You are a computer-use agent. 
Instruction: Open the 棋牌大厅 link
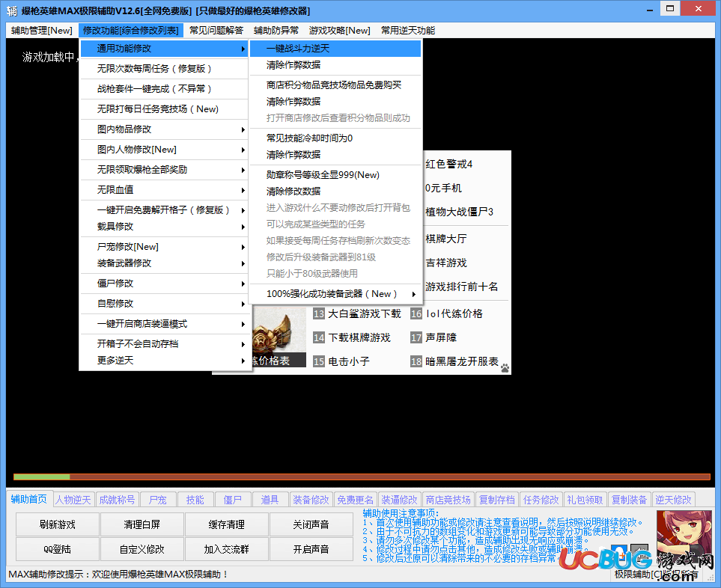(446, 239)
